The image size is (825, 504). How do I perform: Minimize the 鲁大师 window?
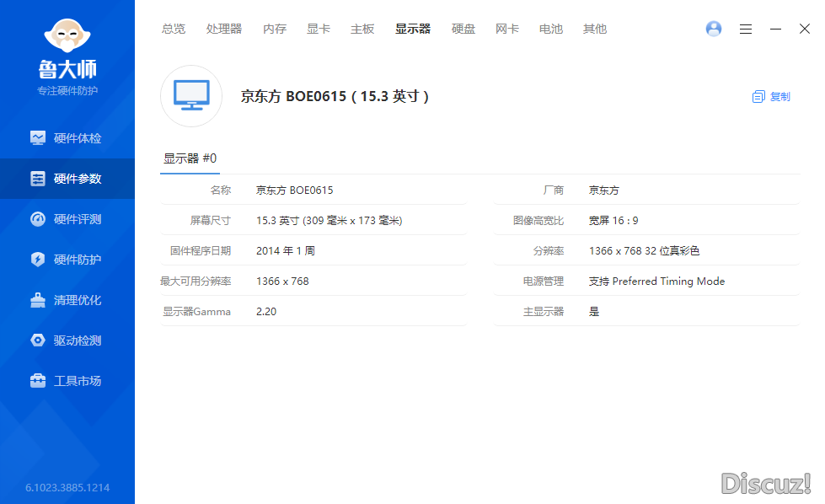775,29
